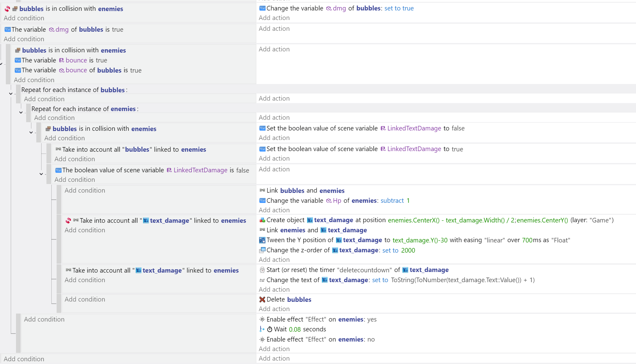
Task: Collapse the Repeat for each bubbles event
Action: click(x=11, y=94)
